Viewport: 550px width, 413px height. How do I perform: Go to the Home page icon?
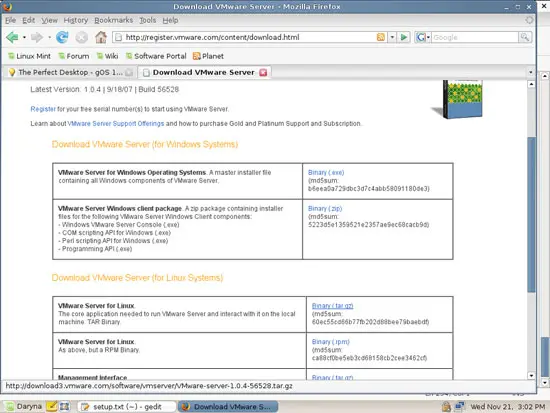pos(101,37)
